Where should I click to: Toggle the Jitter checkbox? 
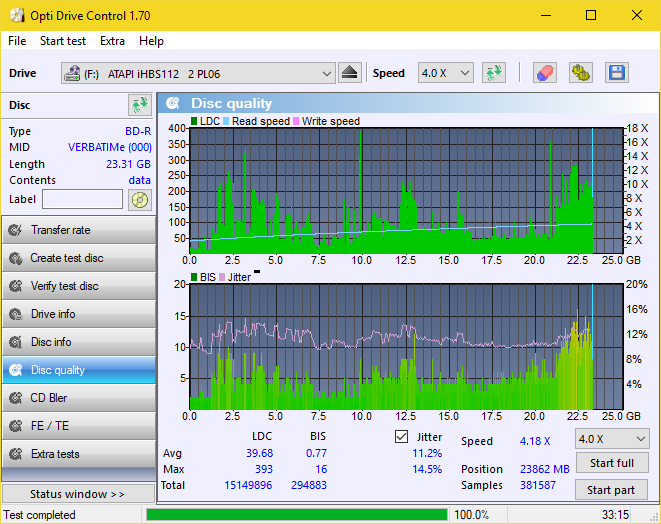(401, 437)
